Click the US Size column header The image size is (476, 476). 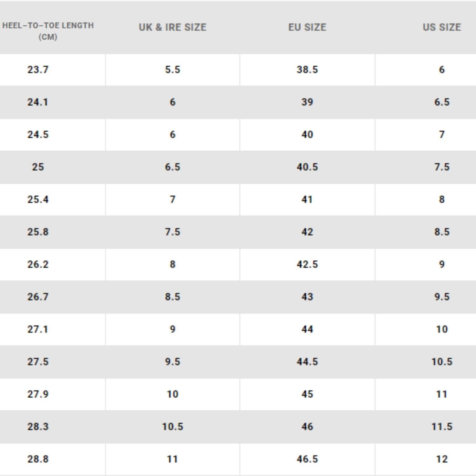(441, 27)
